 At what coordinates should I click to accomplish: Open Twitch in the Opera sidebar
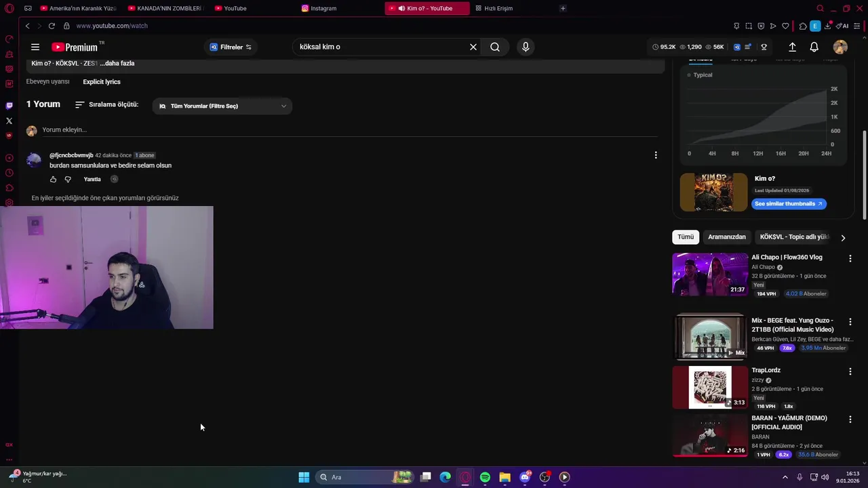coord(9,106)
